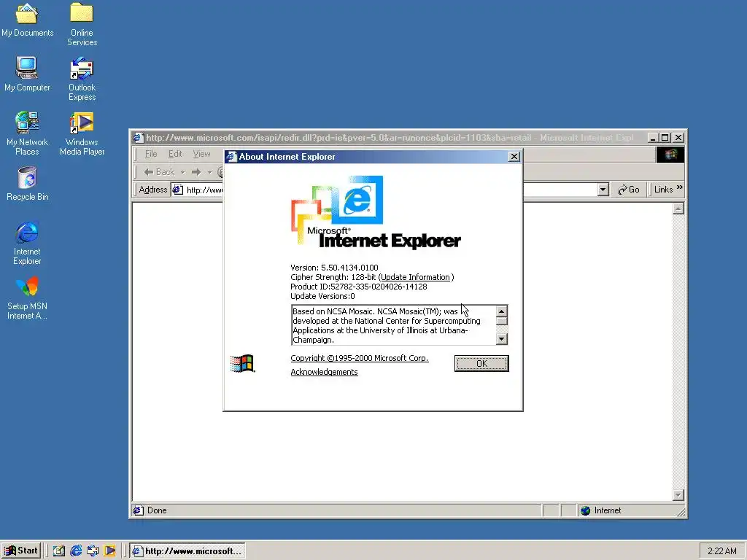Open the Edit menu in Internet Explorer
The image size is (747, 560).
pos(175,154)
